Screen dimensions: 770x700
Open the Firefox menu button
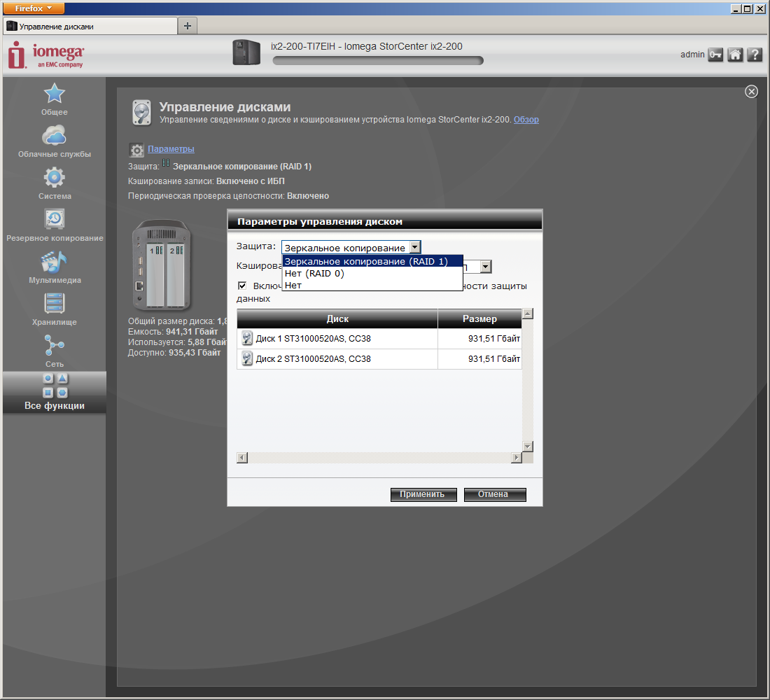[x=34, y=8]
